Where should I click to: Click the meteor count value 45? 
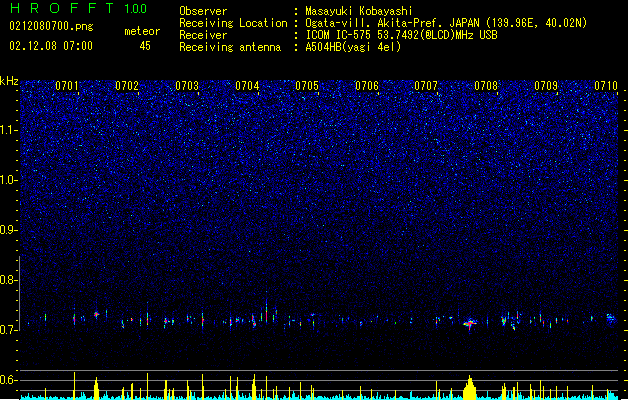[145, 46]
